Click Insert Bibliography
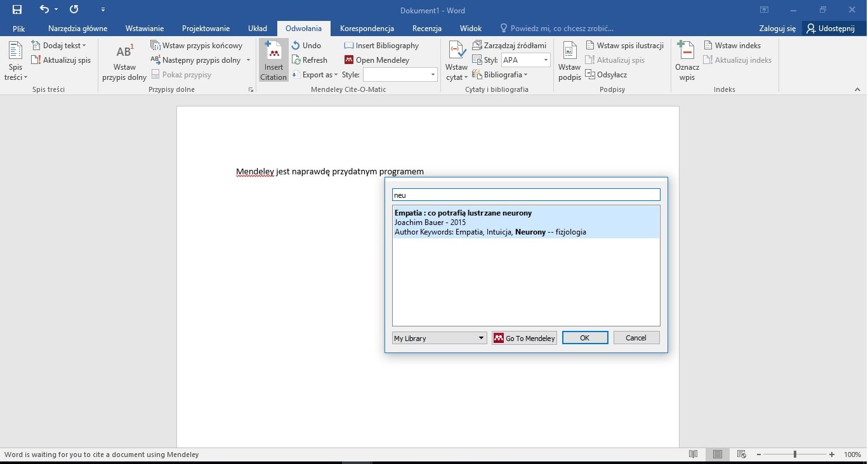This screenshot has width=868, height=464. point(381,46)
